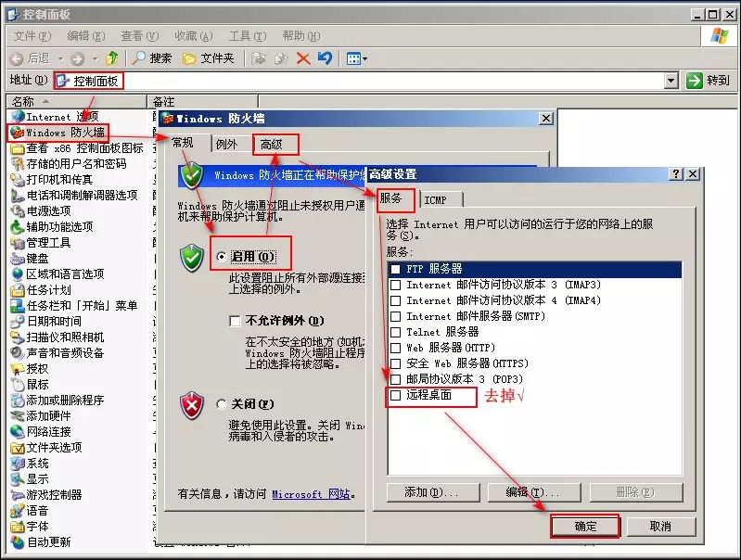This screenshot has height=560, width=741.
Task: Click the Up folder toolbar icon
Action: pyautogui.click(x=111, y=58)
